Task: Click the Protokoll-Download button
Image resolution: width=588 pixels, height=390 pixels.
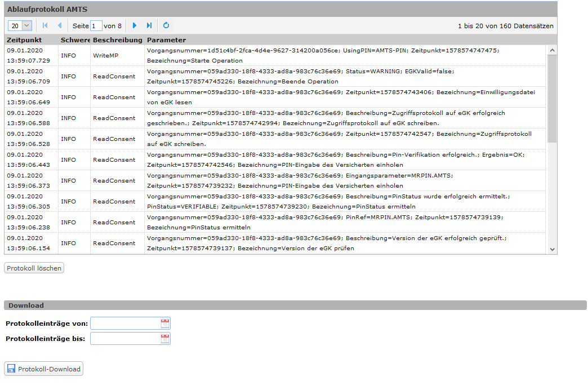Action: pos(44,369)
